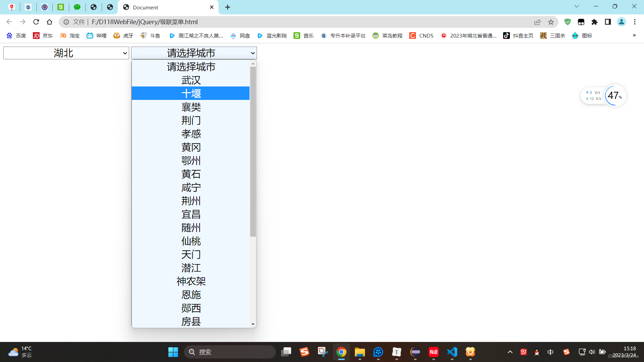This screenshot has width=644, height=362.
Task: Open the 菜鸟教程 bookmark
Action: pyautogui.click(x=388, y=36)
